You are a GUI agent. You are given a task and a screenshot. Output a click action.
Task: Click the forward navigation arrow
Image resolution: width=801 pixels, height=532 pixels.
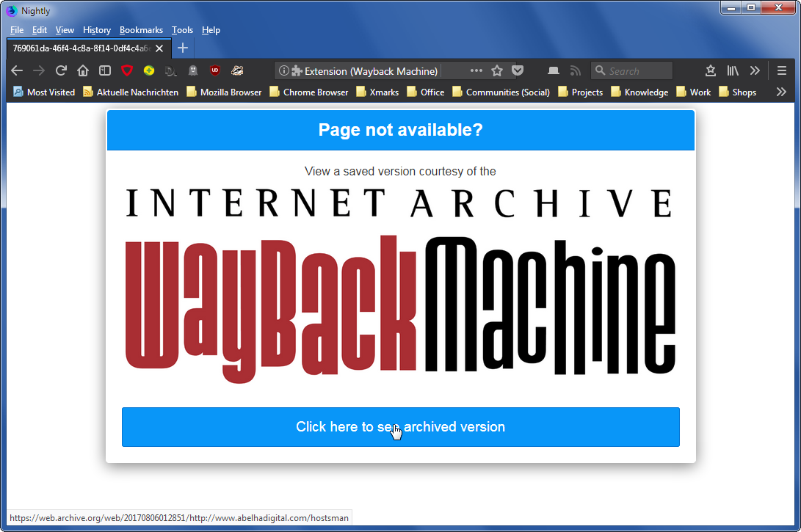(39, 70)
